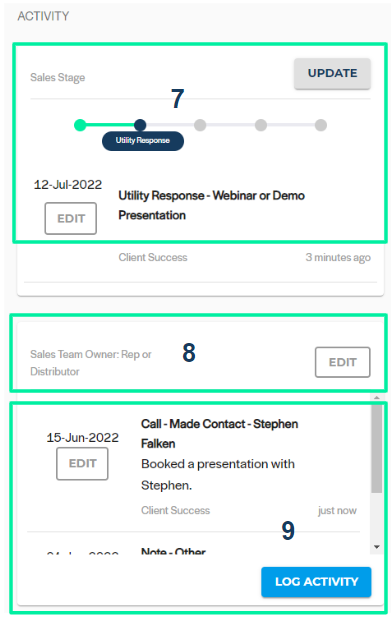Select the fourth gray stage dot

(261, 125)
